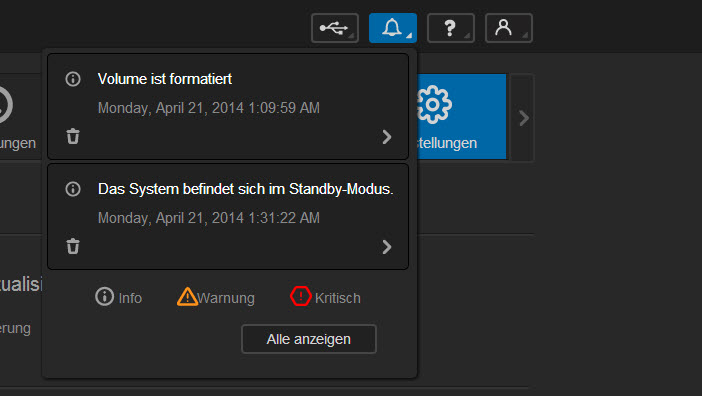Click the gear icon on Einstellungen tile

(433, 105)
